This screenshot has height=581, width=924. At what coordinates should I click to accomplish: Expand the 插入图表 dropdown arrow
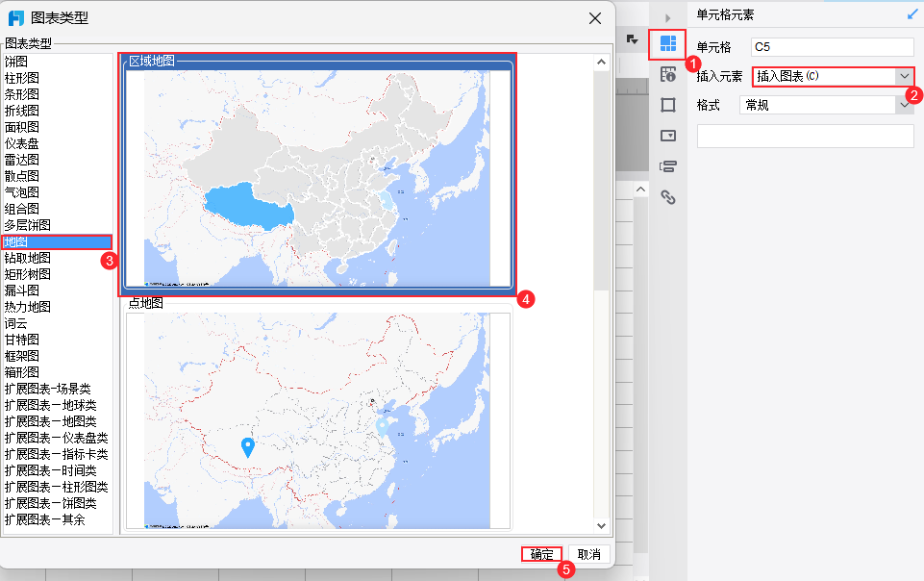click(x=905, y=74)
